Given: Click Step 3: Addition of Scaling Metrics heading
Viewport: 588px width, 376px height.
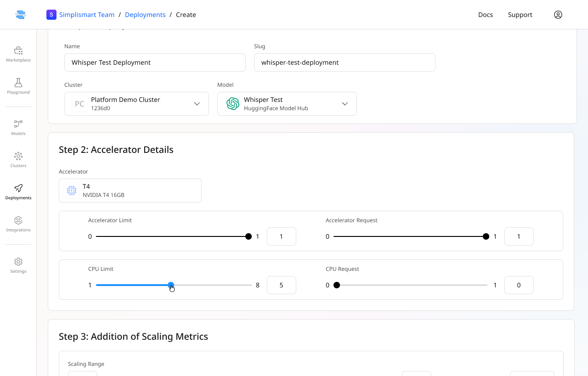Looking at the screenshot, I should tap(133, 337).
